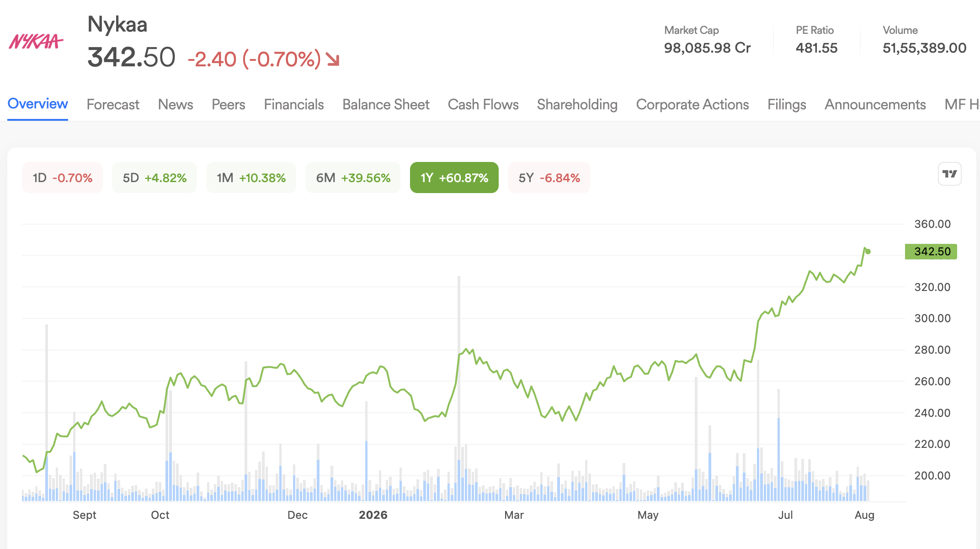Click the chart's latest price endpoint dot
The image size is (980, 549).
coord(868,252)
